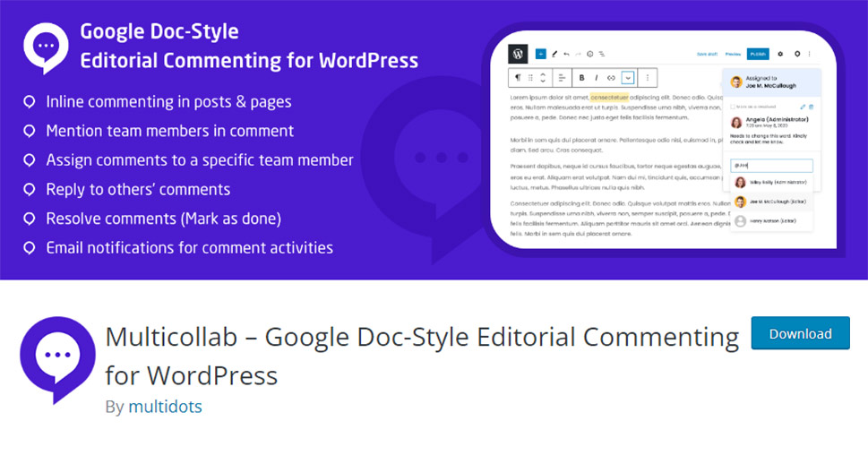Click the Multicollab comment bubble toolbar icon
Image resolution: width=868 pixels, height=464 pixels.
click(x=797, y=54)
